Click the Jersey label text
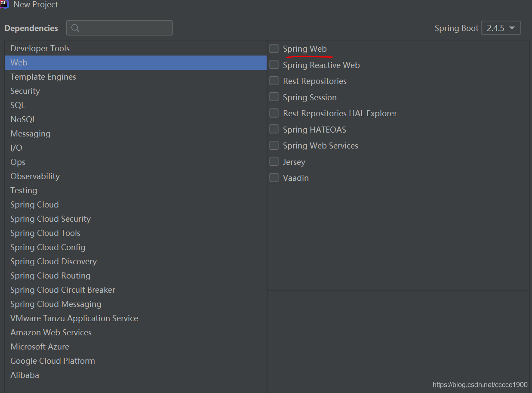532x393 pixels. (294, 162)
